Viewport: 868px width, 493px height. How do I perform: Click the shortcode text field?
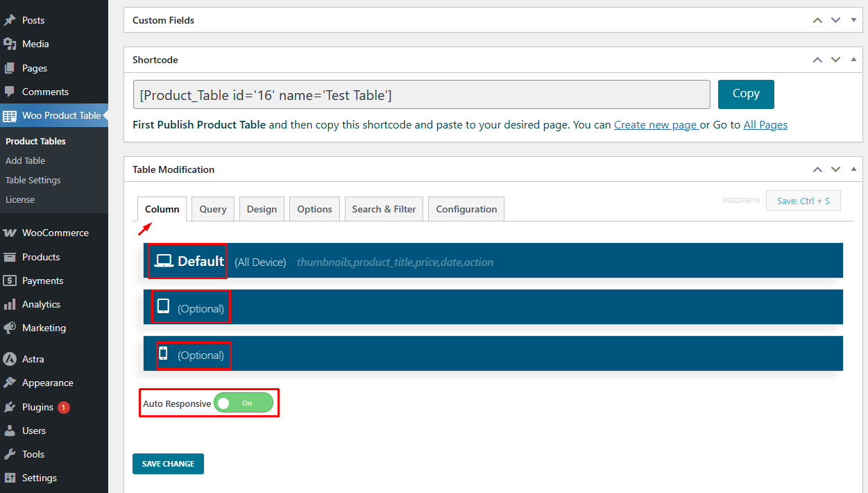click(x=422, y=94)
